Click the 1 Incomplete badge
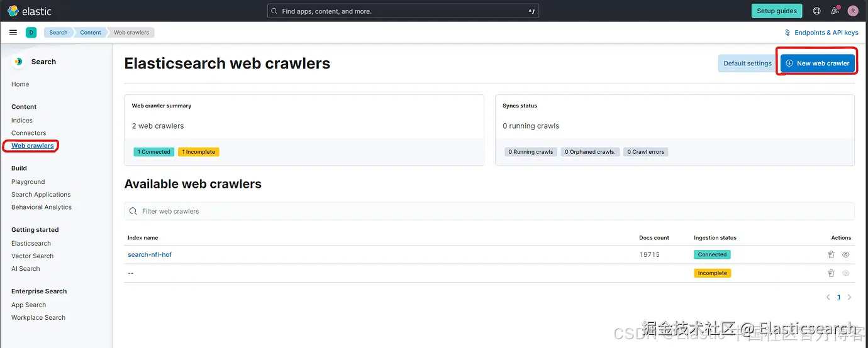This screenshot has width=868, height=348. pos(199,152)
